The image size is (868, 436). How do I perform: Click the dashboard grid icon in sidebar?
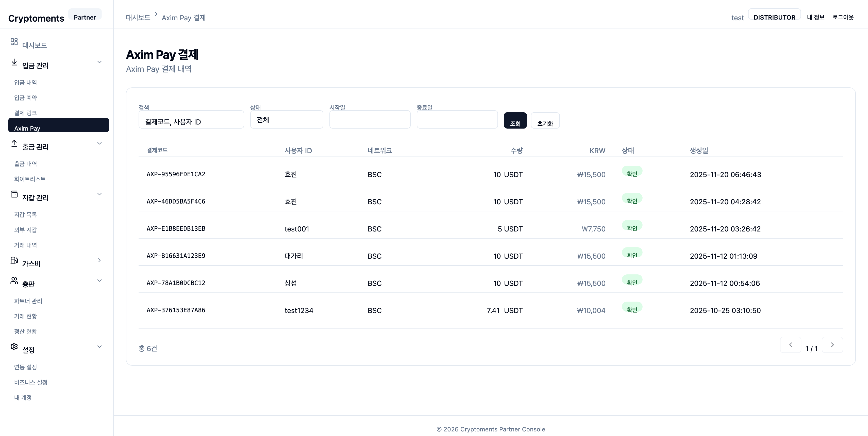coord(14,41)
